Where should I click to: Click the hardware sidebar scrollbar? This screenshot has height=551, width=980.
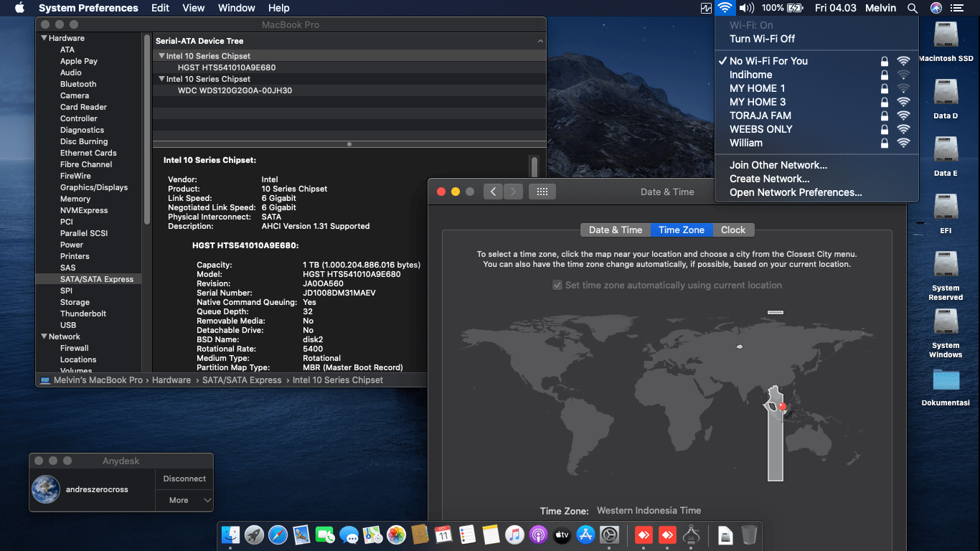(x=147, y=129)
